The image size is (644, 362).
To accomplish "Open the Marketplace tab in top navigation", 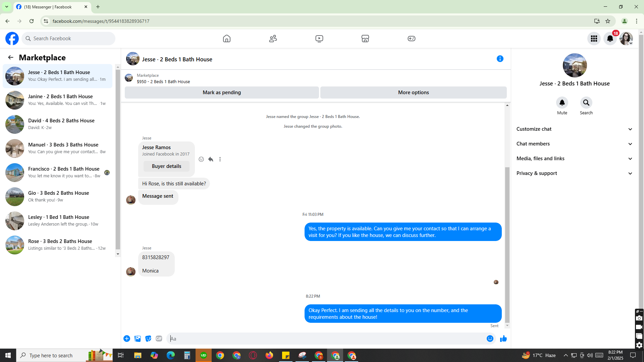I will tap(365, 39).
